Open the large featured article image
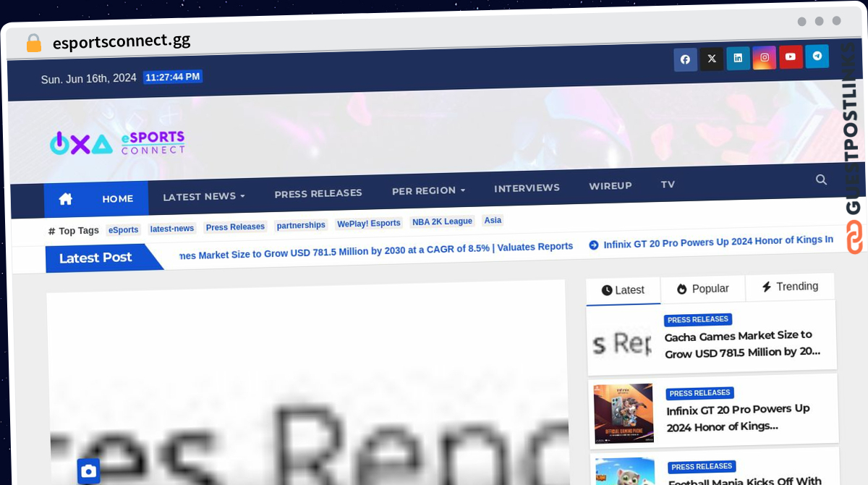The width and height of the screenshot is (868, 485). coord(307,384)
